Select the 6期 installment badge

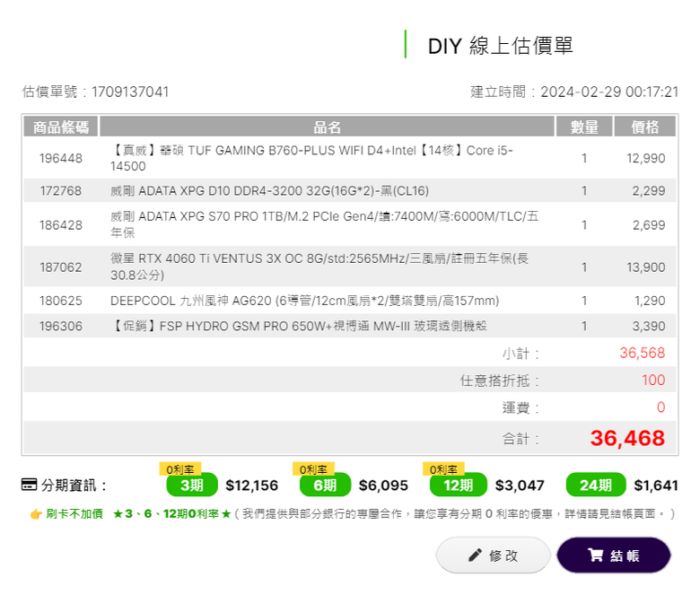[325, 485]
